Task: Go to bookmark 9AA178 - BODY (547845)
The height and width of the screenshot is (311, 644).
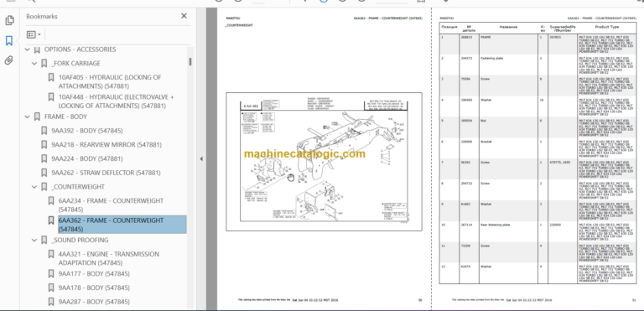Action: coord(94,288)
